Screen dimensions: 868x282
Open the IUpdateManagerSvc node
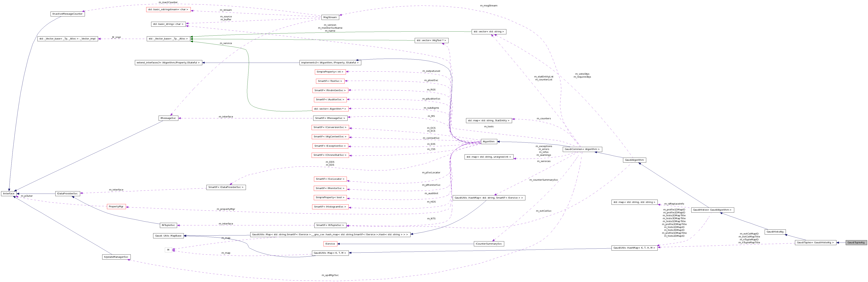[x=116, y=257]
